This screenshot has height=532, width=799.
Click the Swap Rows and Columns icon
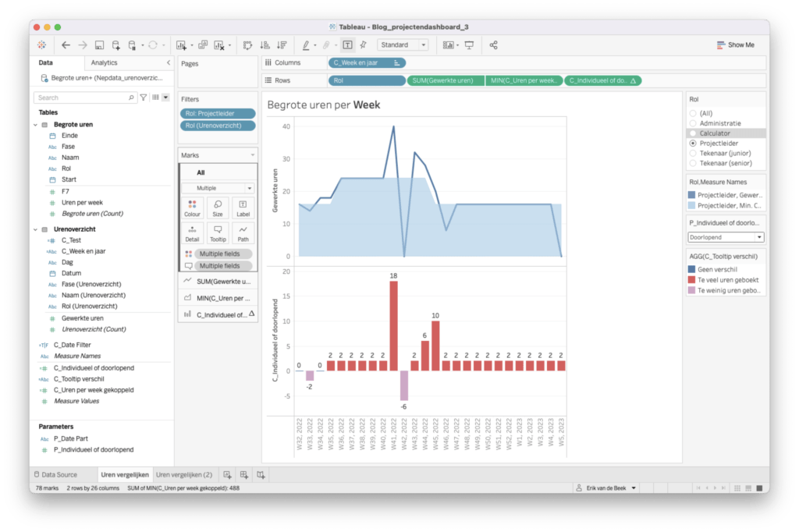[x=247, y=45]
